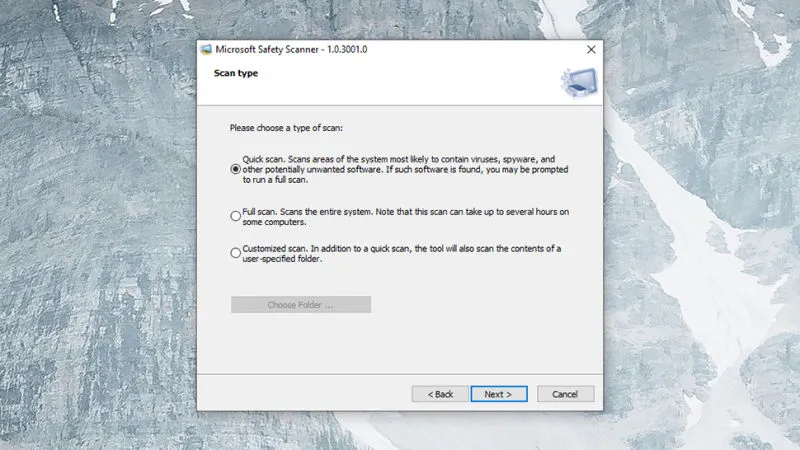The width and height of the screenshot is (800, 450).
Task: Enable the Customized scan radio button
Action: 235,253
